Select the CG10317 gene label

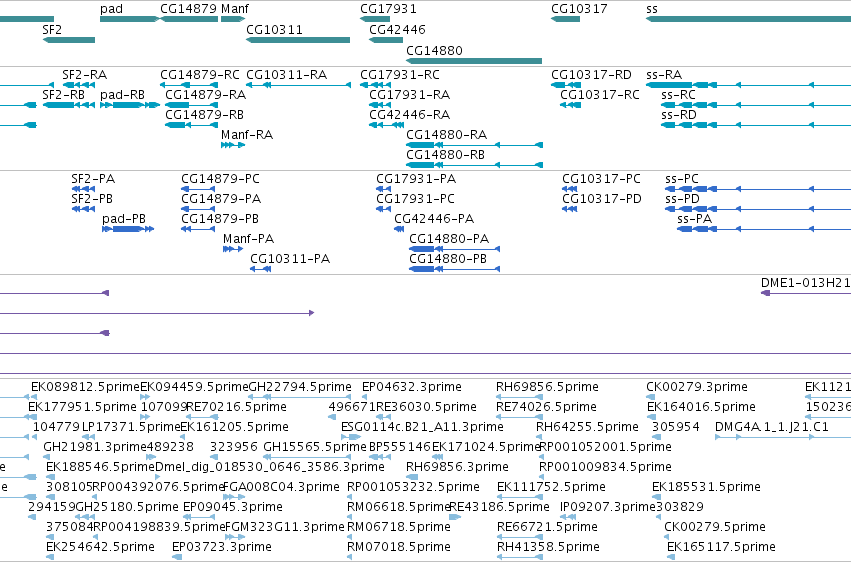pyautogui.click(x=579, y=9)
